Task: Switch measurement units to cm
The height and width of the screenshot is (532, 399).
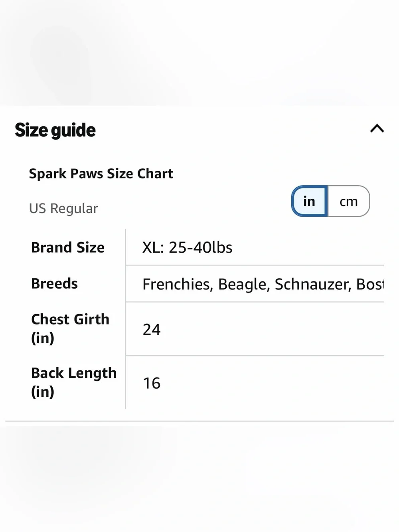Action: click(x=349, y=201)
